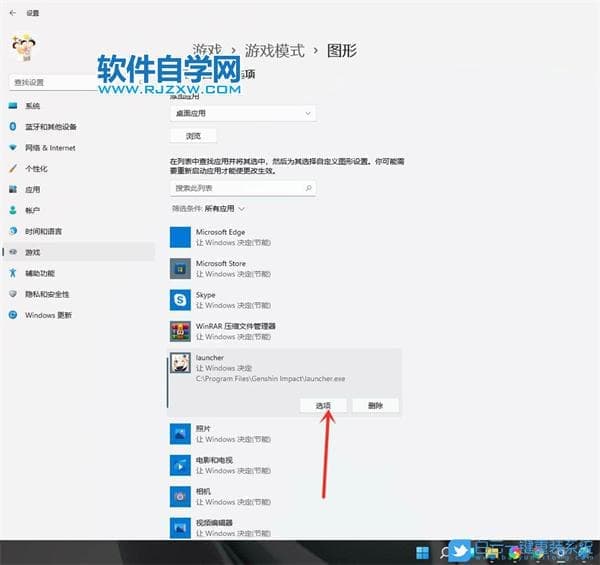Select the WinRAR 压缩文件管理器 icon
The image size is (600, 565).
click(x=180, y=331)
